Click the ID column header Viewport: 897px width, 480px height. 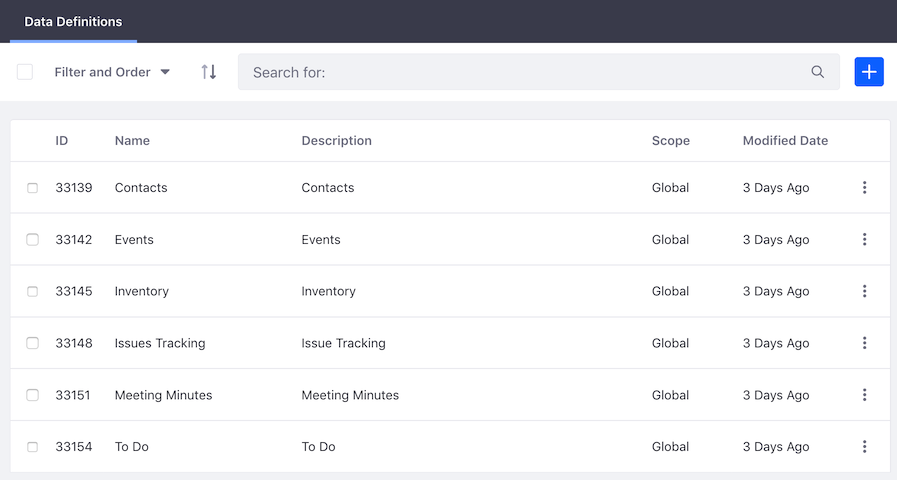61,141
